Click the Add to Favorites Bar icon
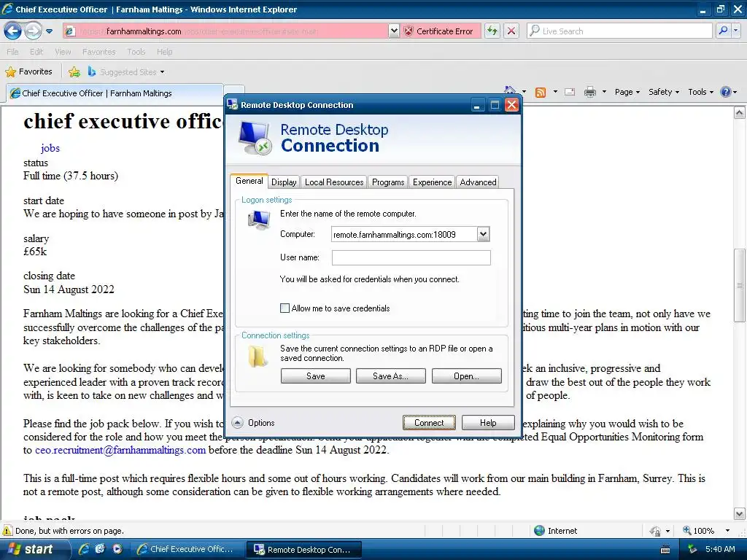747x560 pixels. (x=74, y=72)
